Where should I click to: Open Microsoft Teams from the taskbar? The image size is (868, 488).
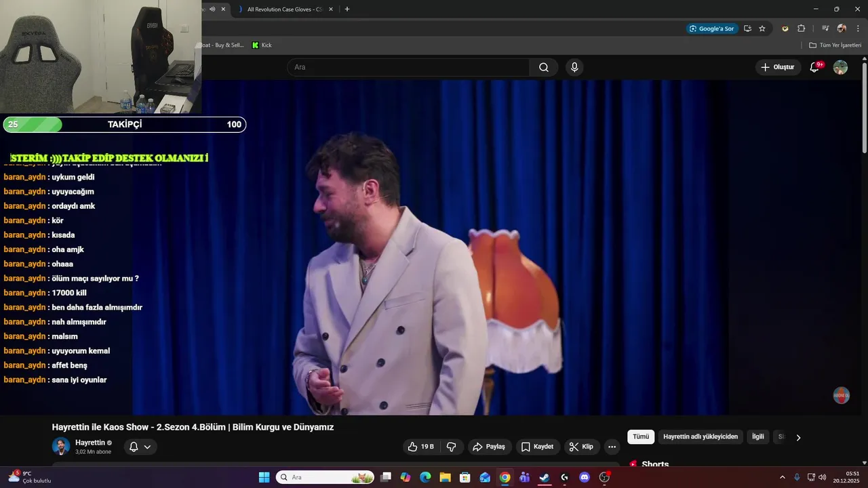click(x=524, y=477)
